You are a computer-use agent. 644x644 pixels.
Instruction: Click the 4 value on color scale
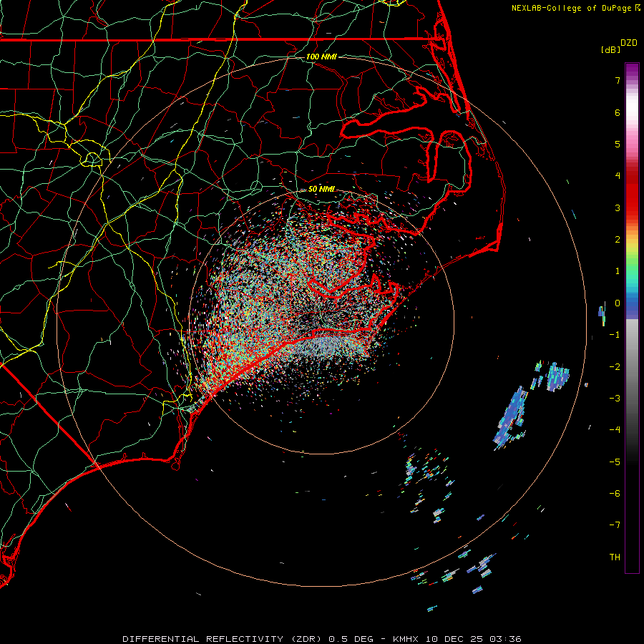click(x=618, y=176)
